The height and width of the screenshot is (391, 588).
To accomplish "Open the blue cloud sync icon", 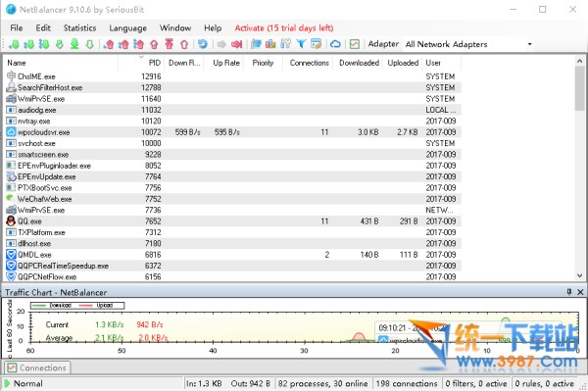I will [335, 44].
